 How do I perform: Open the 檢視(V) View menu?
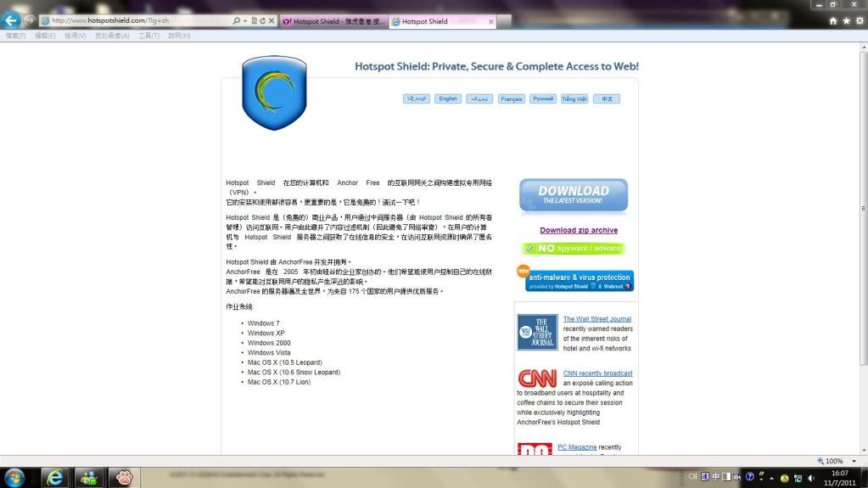(75, 36)
